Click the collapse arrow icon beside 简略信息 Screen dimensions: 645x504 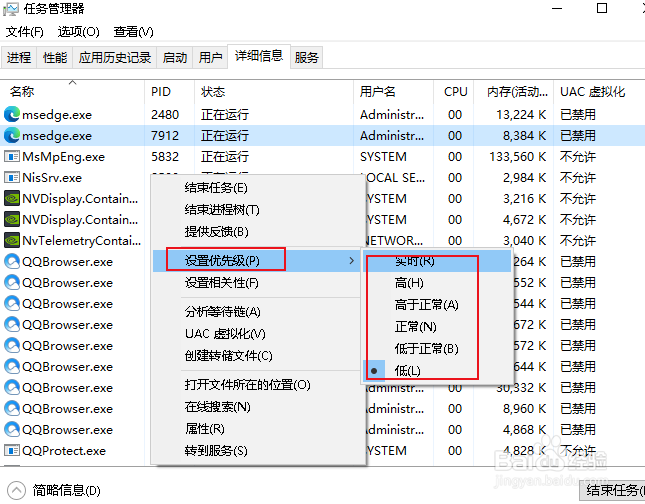[16, 490]
